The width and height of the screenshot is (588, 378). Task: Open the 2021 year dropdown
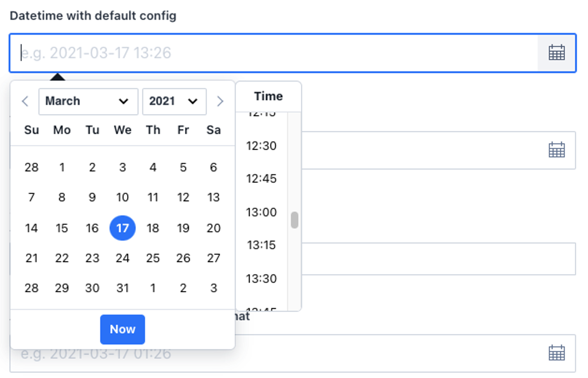pos(174,101)
